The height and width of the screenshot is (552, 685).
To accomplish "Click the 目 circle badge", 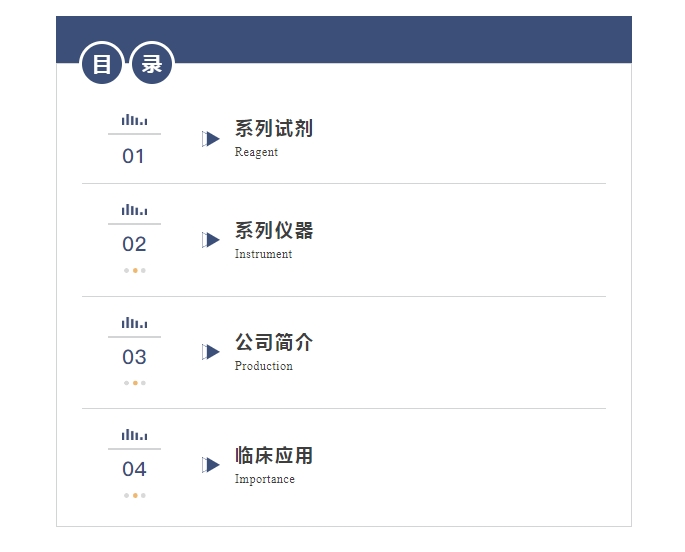I will click(x=102, y=64).
